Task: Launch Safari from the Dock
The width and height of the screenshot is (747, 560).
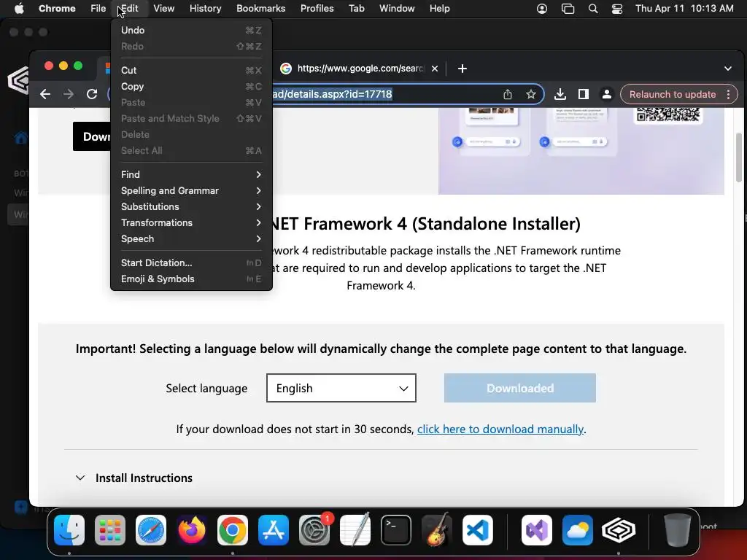Action: click(151, 530)
